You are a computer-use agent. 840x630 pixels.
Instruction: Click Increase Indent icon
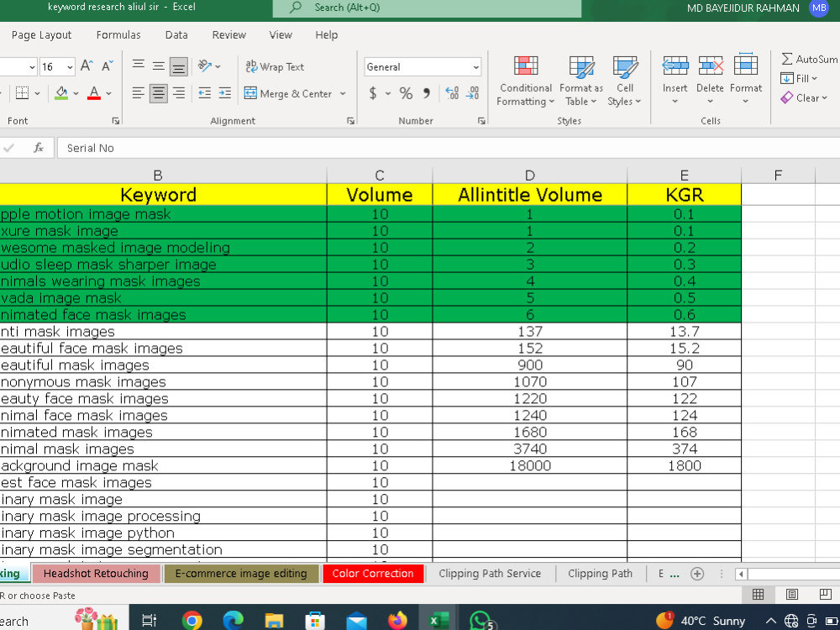coord(225,93)
